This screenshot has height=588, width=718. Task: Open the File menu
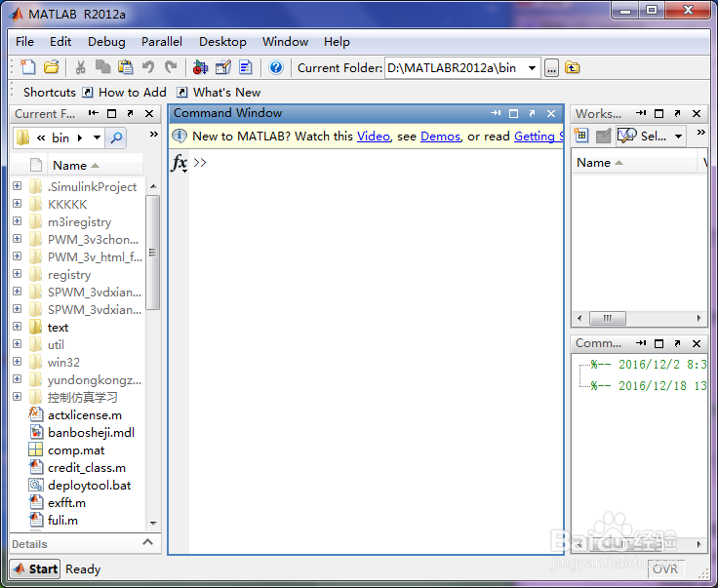pyautogui.click(x=24, y=42)
